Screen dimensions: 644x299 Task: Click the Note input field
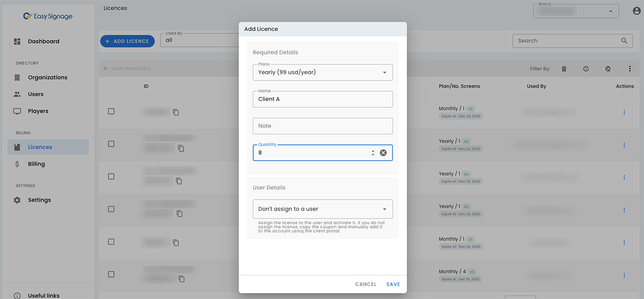click(x=323, y=126)
